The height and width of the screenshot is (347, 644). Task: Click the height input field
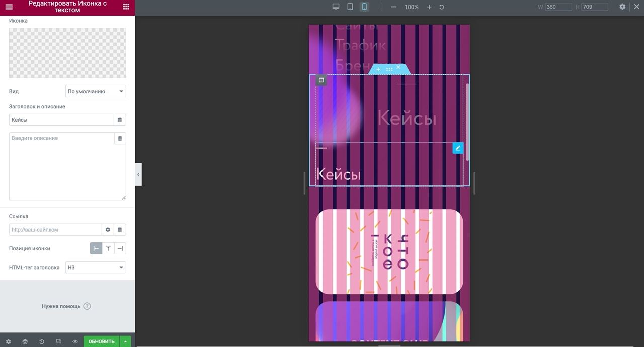pyautogui.click(x=594, y=7)
